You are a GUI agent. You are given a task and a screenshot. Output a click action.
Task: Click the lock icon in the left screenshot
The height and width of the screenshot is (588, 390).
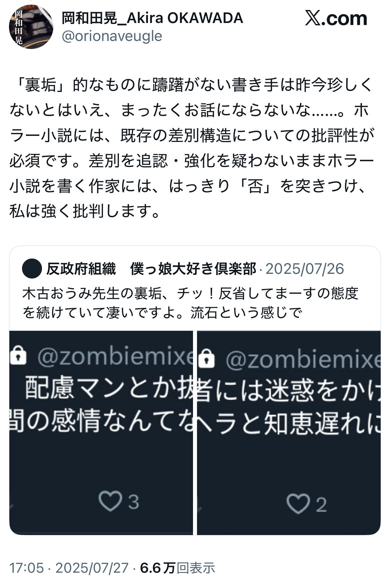(18, 355)
